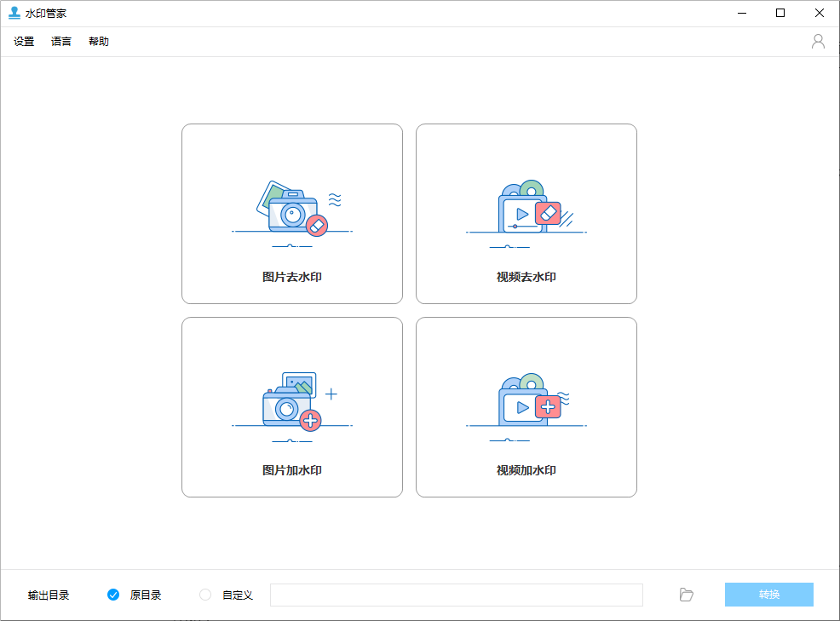Click the 图片去水印 text label
This screenshot has width=840, height=621.
292,276
